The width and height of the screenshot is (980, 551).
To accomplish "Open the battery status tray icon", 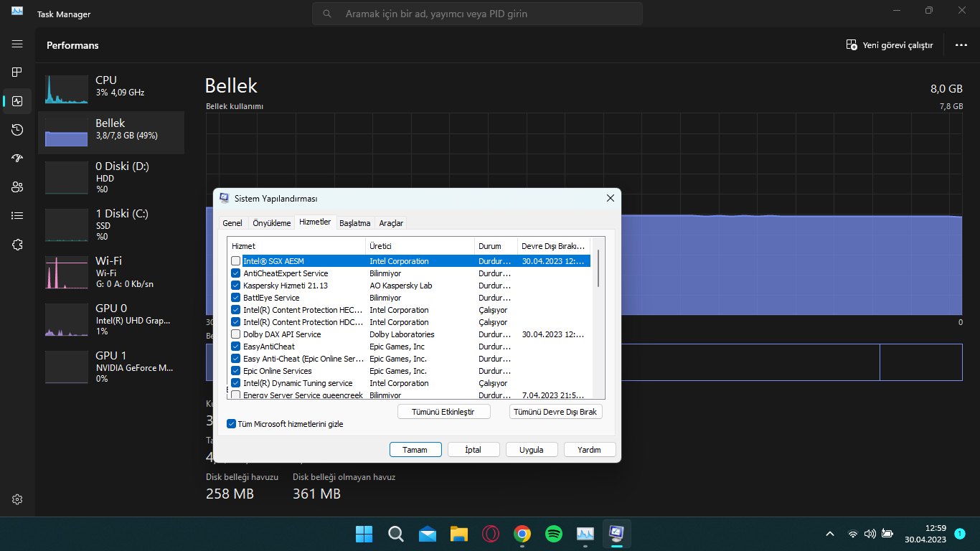I will [887, 534].
